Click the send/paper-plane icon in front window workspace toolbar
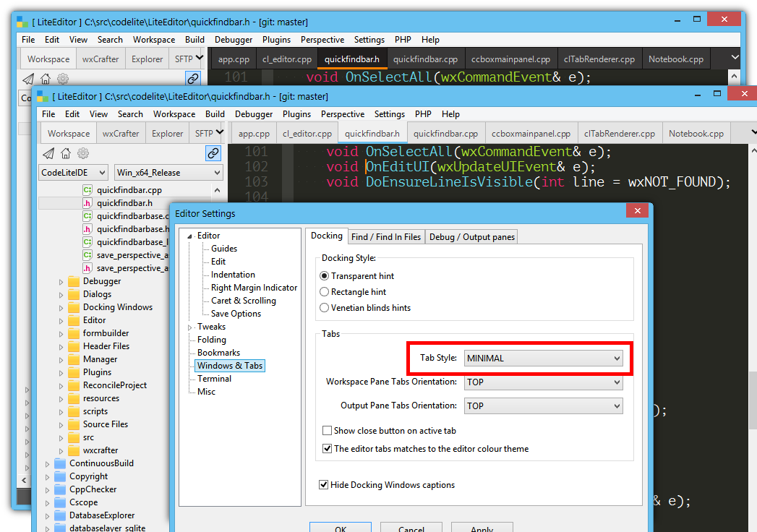This screenshot has height=532, width=757. click(x=48, y=153)
